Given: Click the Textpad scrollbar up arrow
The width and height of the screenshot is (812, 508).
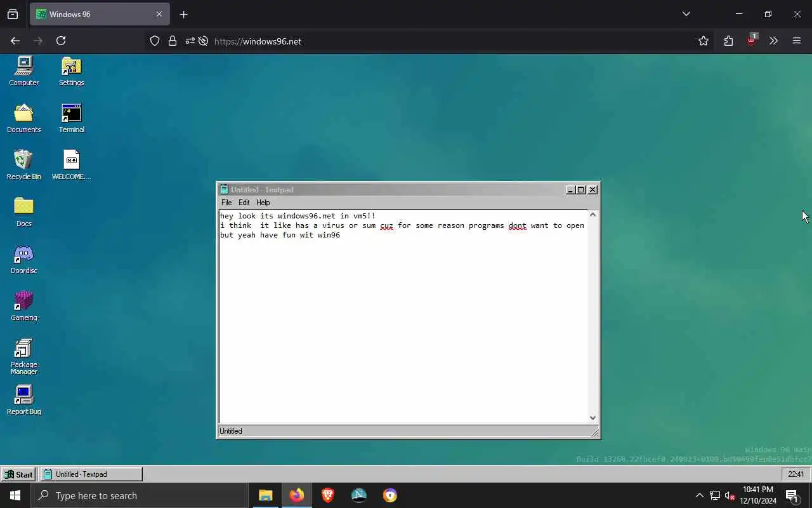Looking at the screenshot, I should point(593,215).
